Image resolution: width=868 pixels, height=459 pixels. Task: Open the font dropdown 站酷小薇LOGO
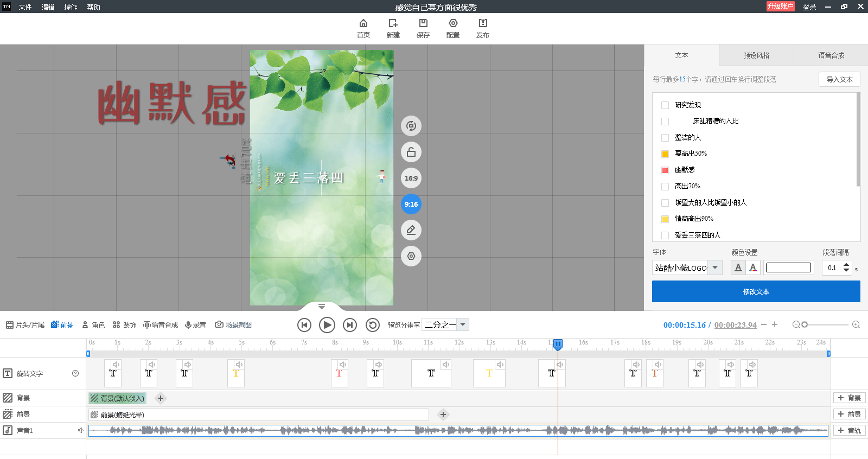point(687,267)
